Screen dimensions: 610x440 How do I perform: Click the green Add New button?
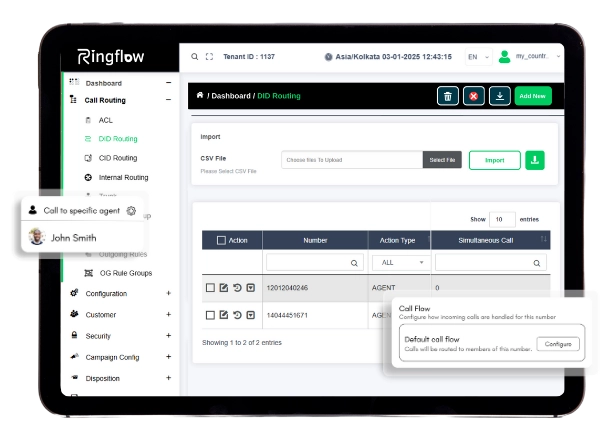[x=533, y=96]
